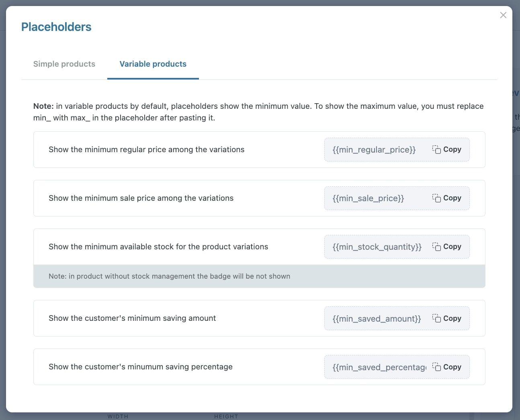The image size is (520, 420).
Task: Click the {{min_stock_quantity}} placeholder code
Action: 377,247
